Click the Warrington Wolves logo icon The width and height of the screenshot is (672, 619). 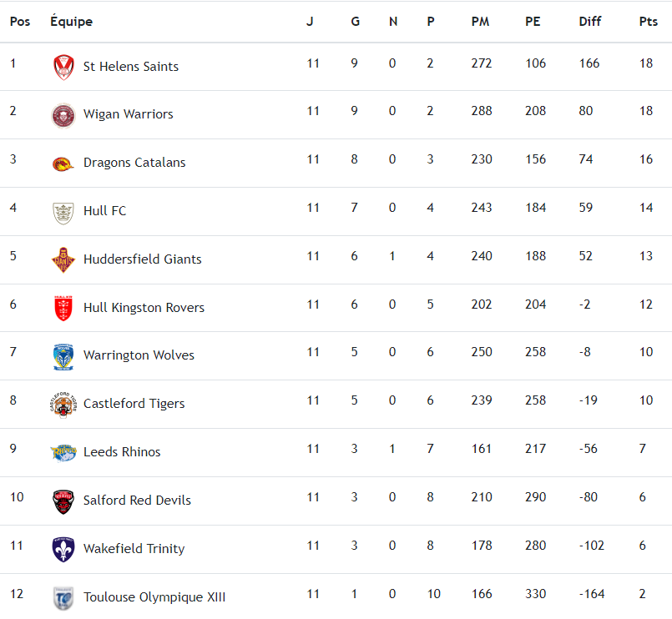click(x=63, y=356)
